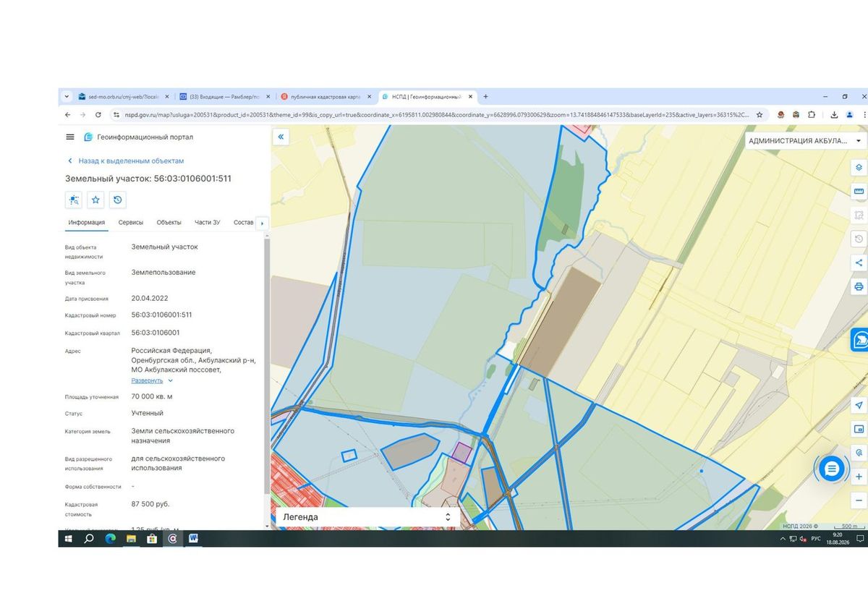Viewport: 868px width, 614px height.
Task: Zoom out the map with minus button
Action: [x=859, y=500]
